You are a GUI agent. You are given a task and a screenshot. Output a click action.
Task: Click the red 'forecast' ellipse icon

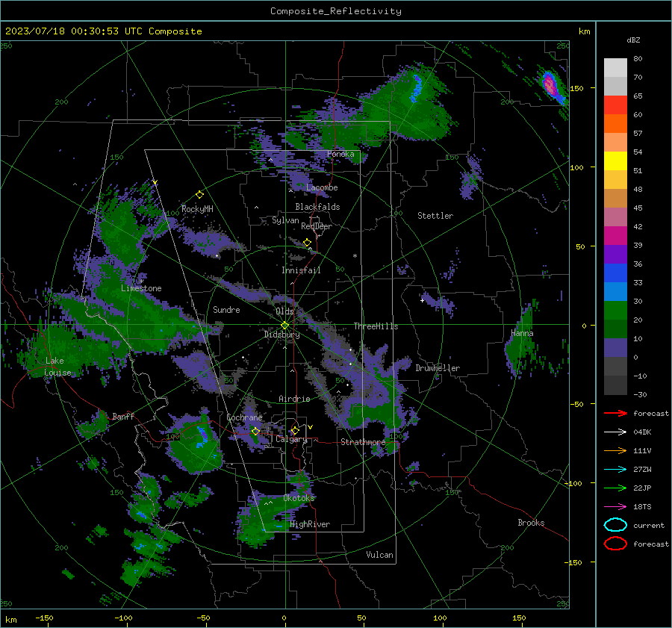click(615, 544)
